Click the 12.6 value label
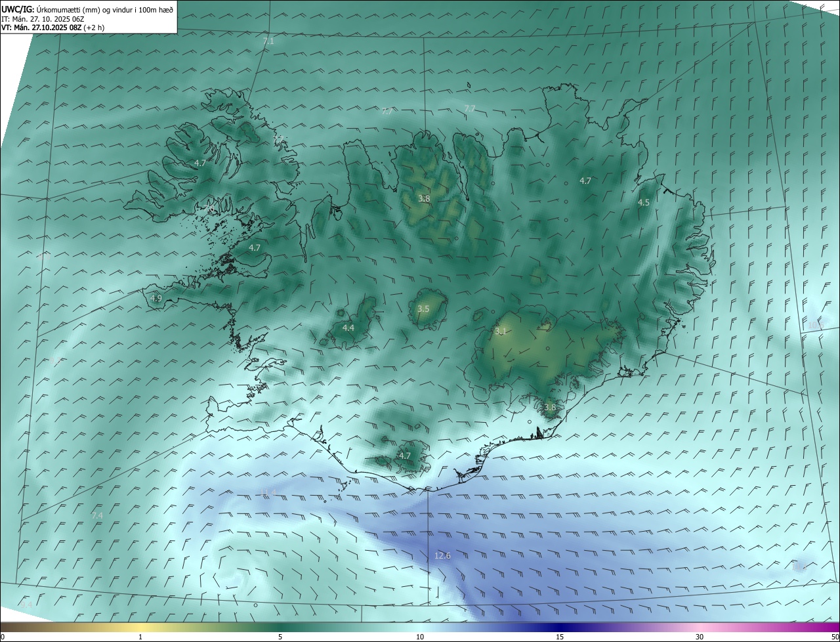 (443, 556)
